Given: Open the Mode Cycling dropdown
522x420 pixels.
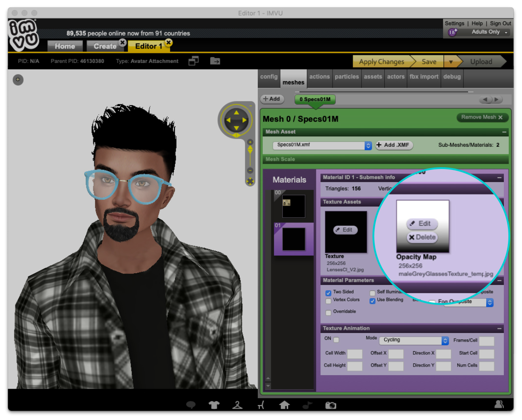Looking at the screenshot, I should (414, 340).
